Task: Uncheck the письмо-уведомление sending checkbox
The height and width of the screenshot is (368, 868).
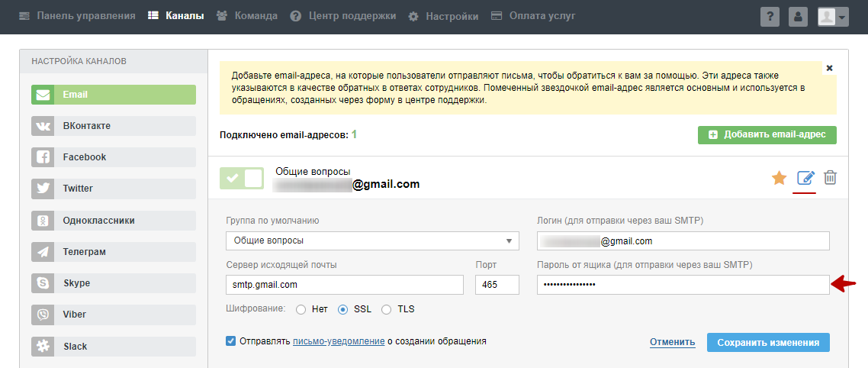Action: 231,341
